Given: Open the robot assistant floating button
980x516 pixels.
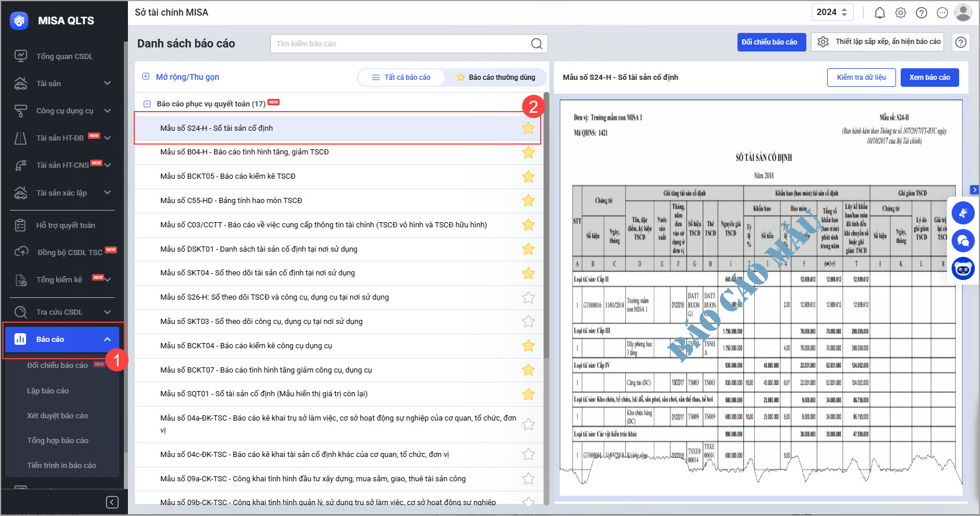Looking at the screenshot, I should (963, 269).
